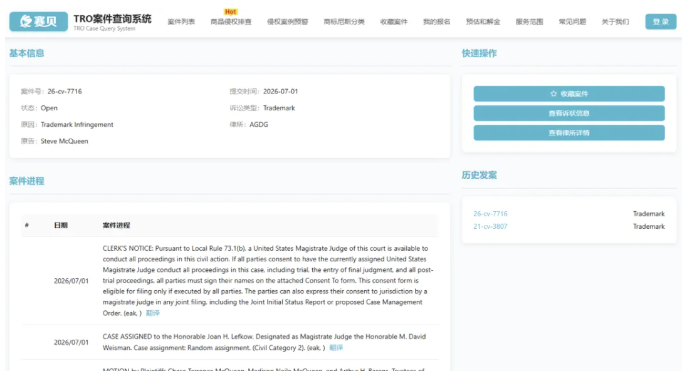Click the law firm value AGDG
The height and width of the screenshot is (379, 690).
(259, 125)
